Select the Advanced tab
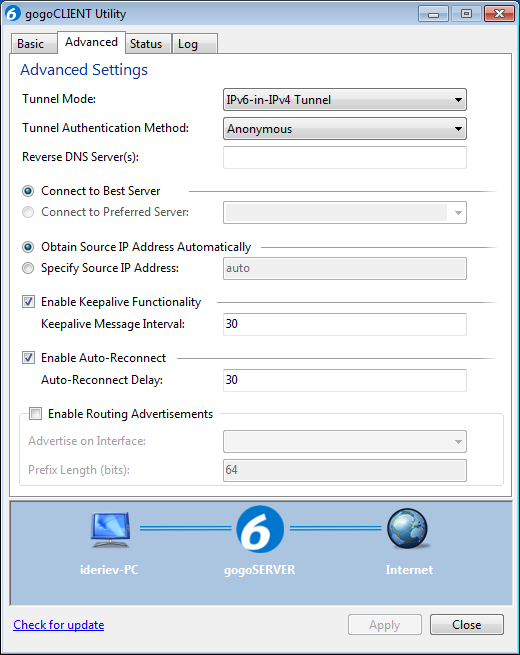 click(91, 42)
